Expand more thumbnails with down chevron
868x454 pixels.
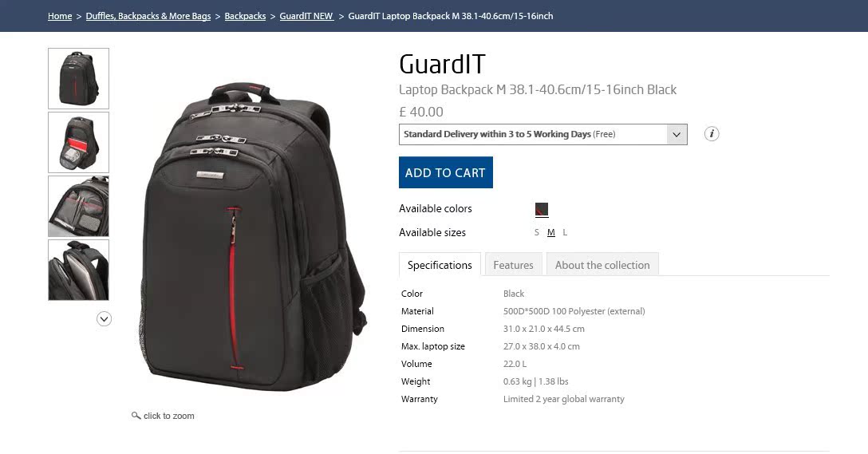tap(104, 319)
